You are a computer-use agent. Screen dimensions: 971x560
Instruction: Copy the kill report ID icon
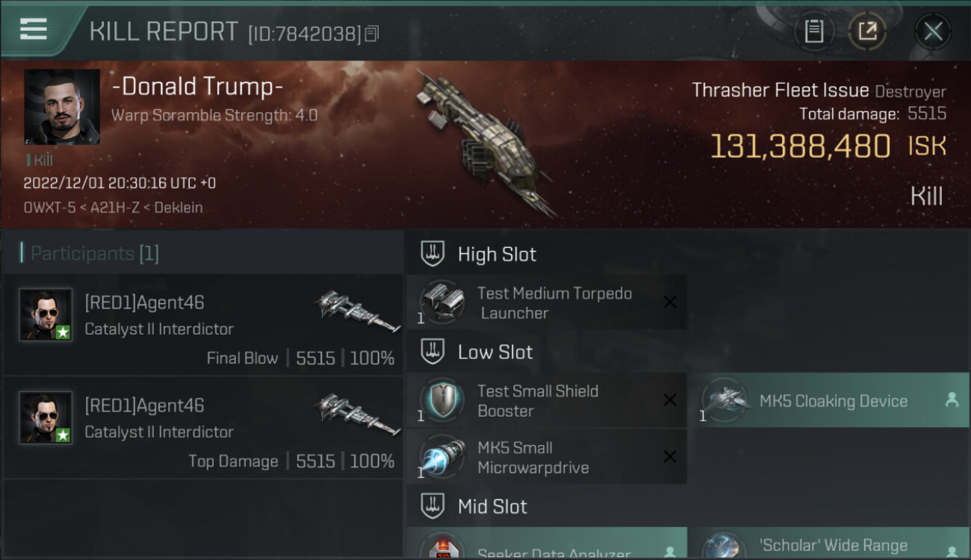coord(373,33)
